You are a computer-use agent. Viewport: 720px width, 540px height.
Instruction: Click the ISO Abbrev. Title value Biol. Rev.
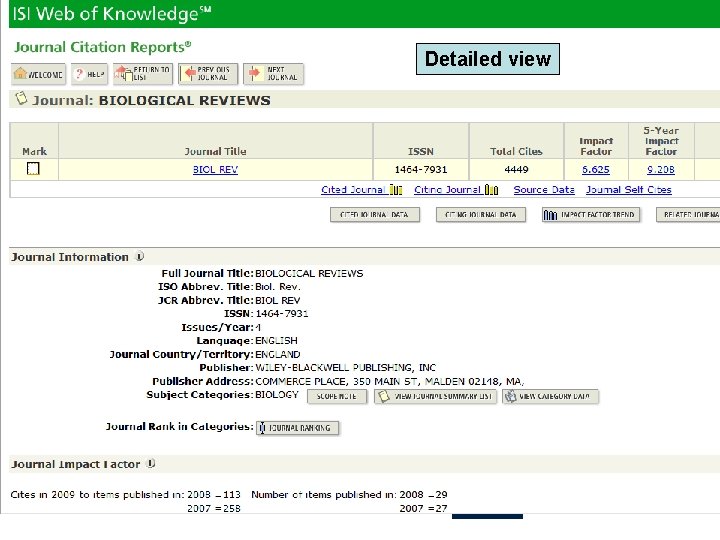click(278, 287)
